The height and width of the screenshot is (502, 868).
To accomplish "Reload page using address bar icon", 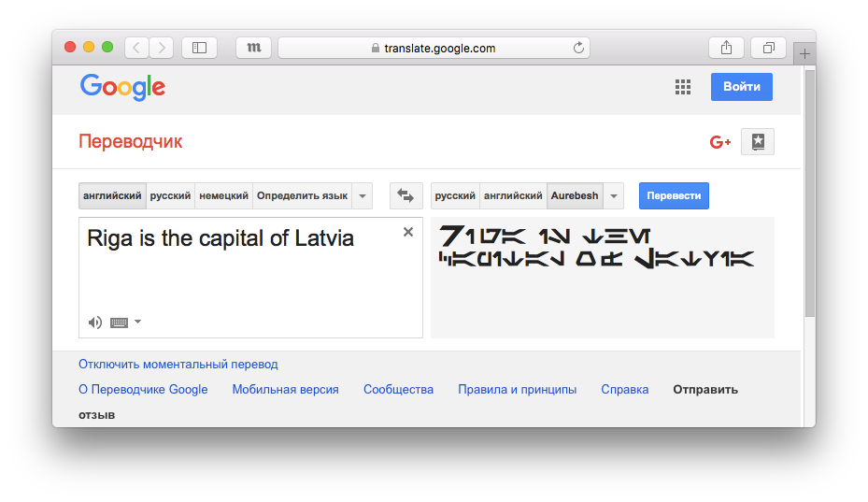I will [578, 48].
